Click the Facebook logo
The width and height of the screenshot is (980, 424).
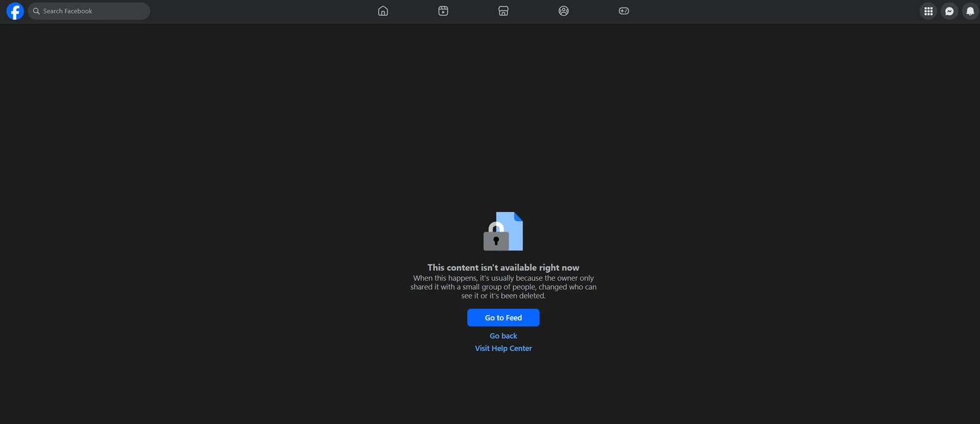(15, 11)
